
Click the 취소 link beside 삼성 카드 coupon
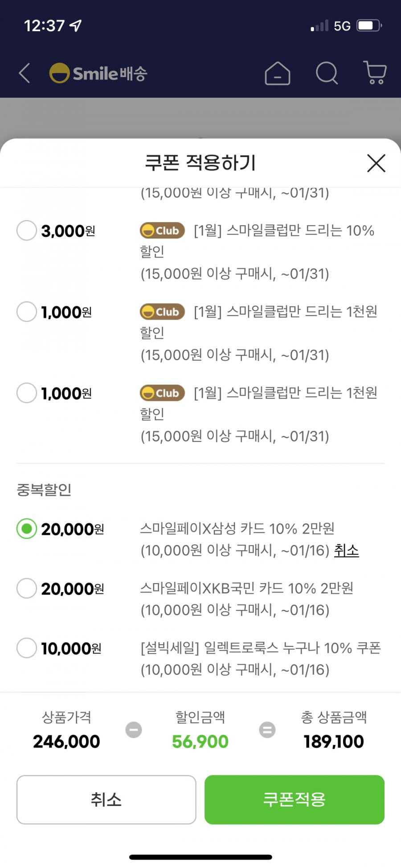346,551
